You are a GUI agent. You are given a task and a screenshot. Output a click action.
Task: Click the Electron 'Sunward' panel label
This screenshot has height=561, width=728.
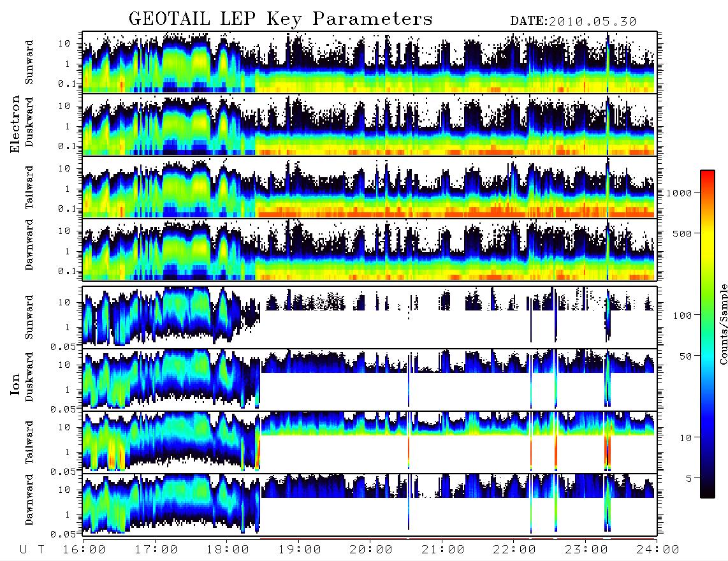point(29,62)
